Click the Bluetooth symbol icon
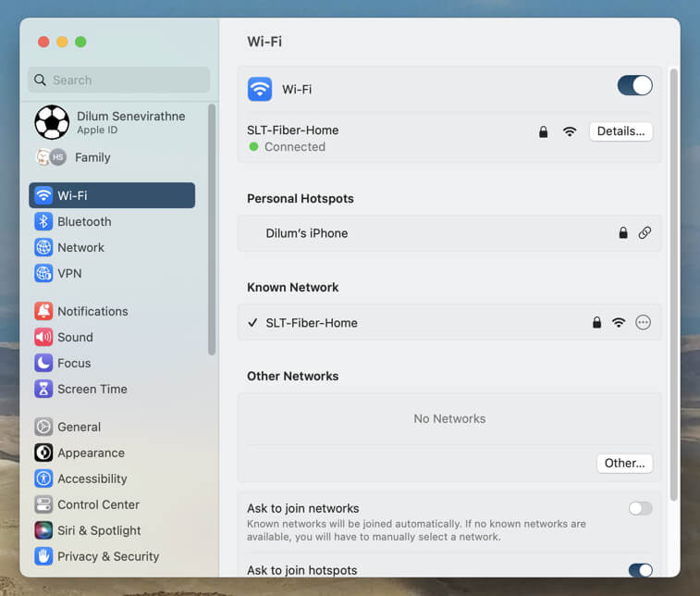700x596 pixels. (43, 221)
